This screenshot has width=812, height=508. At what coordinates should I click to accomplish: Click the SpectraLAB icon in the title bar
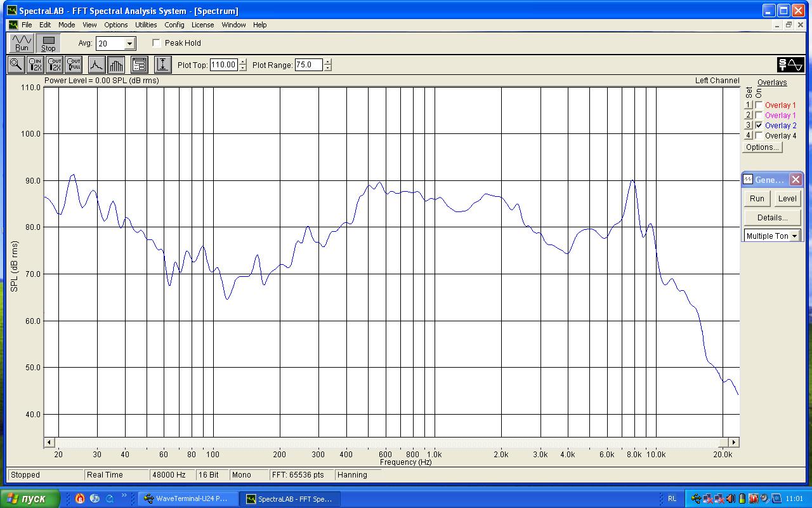[x=11, y=11]
